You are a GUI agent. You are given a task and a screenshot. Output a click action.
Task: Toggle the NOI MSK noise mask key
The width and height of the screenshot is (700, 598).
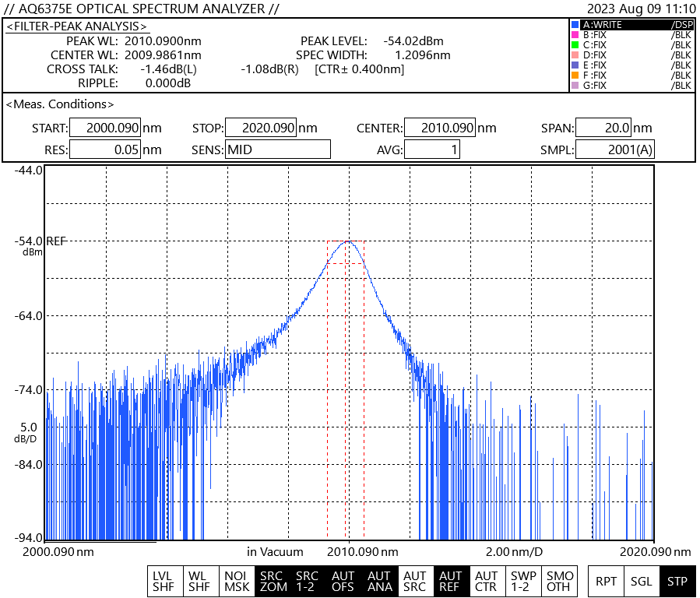click(x=237, y=582)
